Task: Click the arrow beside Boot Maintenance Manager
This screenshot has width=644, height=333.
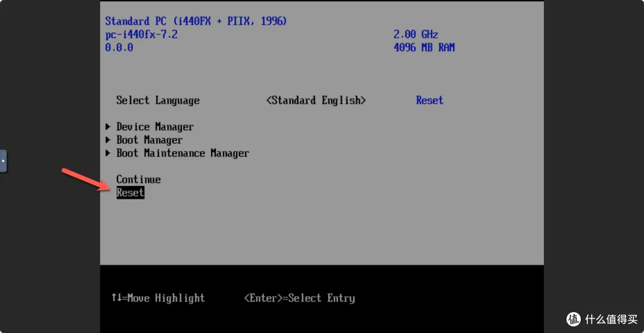Action: click(108, 153)
